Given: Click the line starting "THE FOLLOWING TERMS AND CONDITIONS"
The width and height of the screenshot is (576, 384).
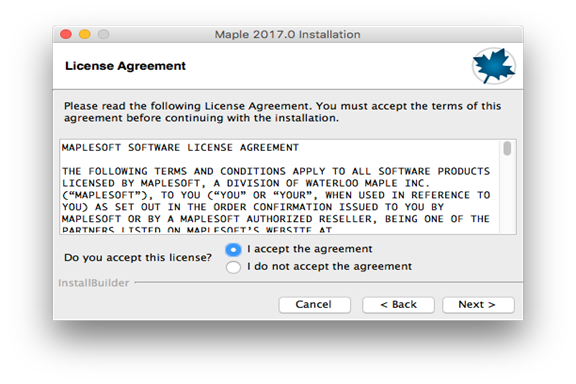Looking at the screenshot, I should pos(276,172).
